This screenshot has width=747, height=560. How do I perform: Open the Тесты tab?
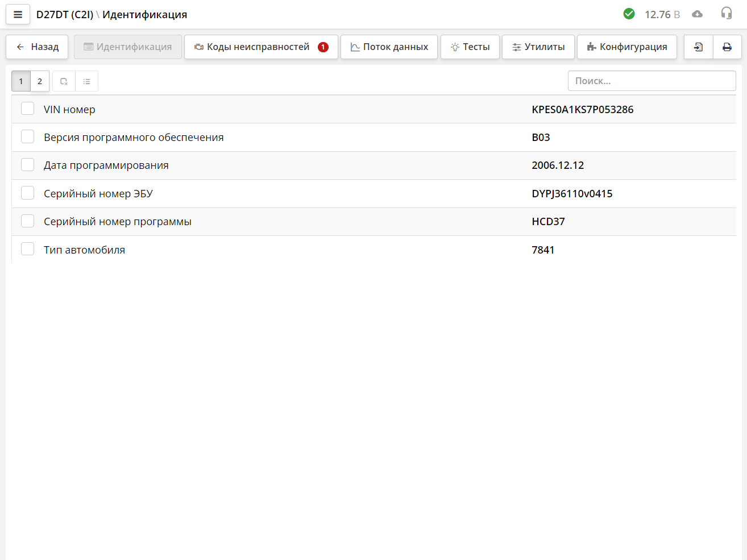point(470,47)
